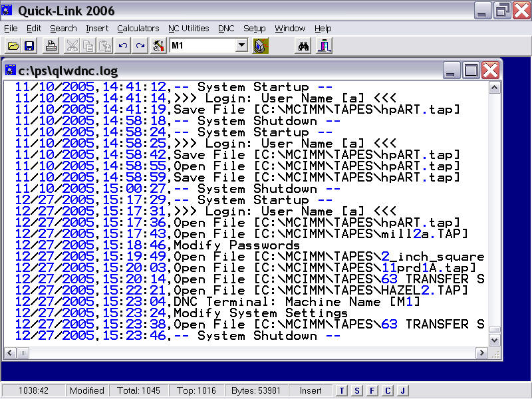Click the Top: 1016 status field
Image resolution: width=532 pixels, height=399 pixels.
(x=196, y=391)
